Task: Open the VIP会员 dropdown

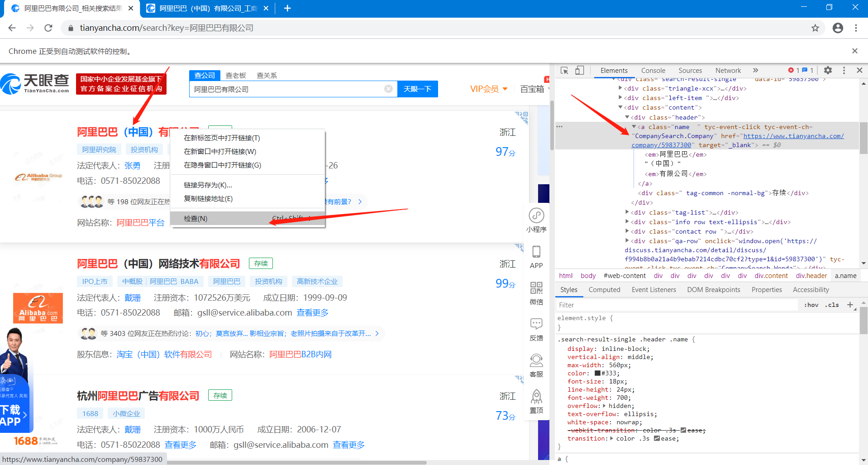Action: pos(489,89)
